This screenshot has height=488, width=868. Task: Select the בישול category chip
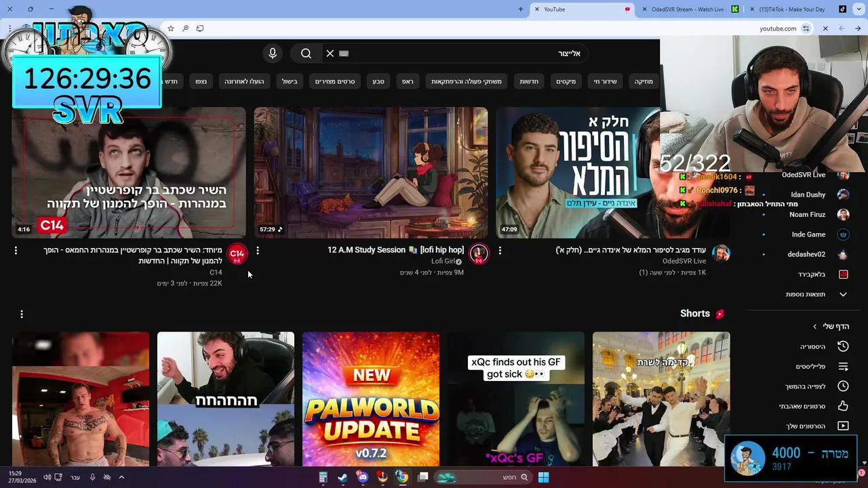click(x=290, y=81)
